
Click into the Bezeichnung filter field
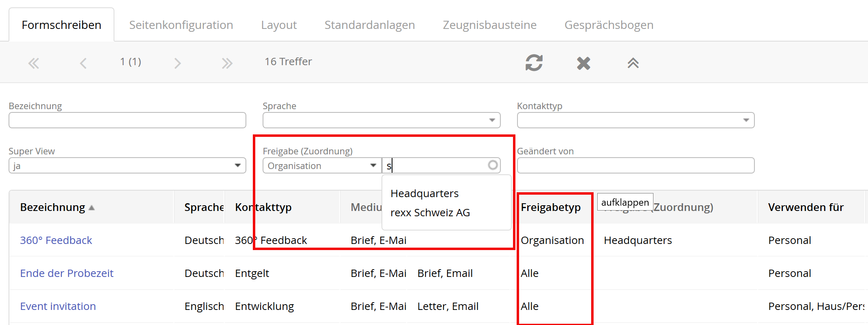(x=127, y=120)
